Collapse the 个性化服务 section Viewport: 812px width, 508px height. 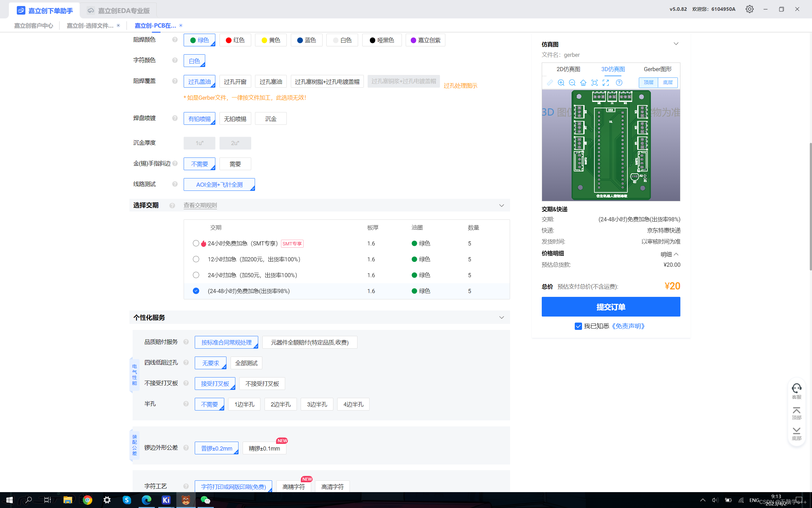pos(501,317)
